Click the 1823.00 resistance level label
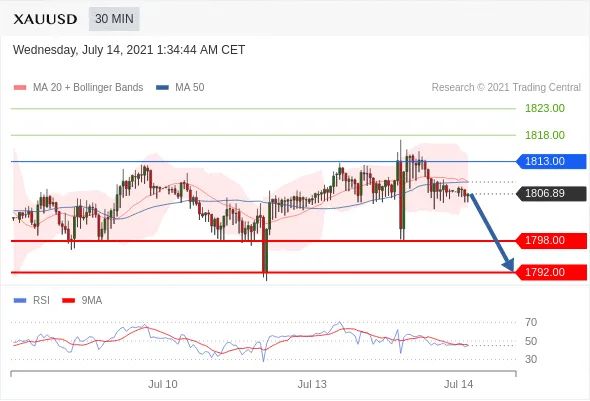This screenshot has height=401, width=590. click(x=545, y=108)
